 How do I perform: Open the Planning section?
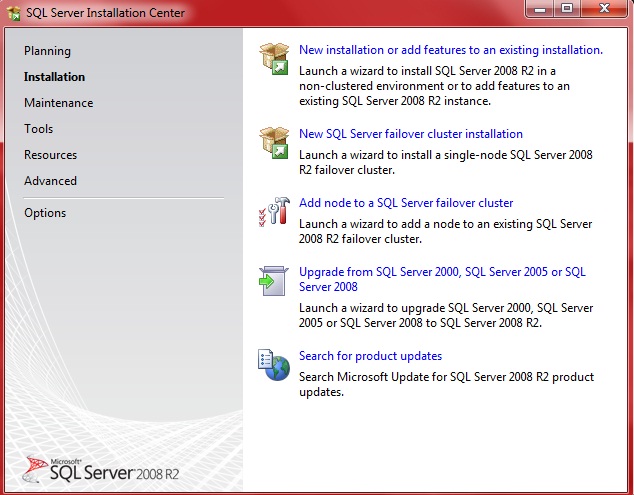pos(47,51)
